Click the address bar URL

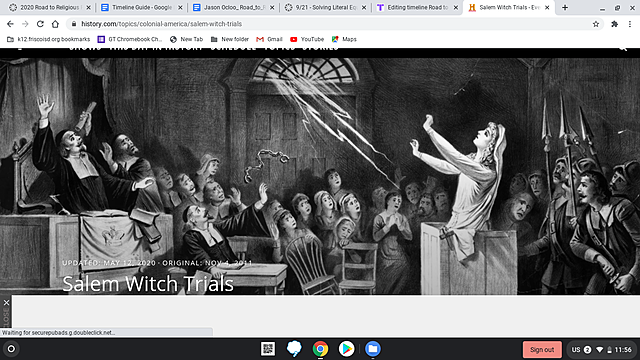coord(161,24)
